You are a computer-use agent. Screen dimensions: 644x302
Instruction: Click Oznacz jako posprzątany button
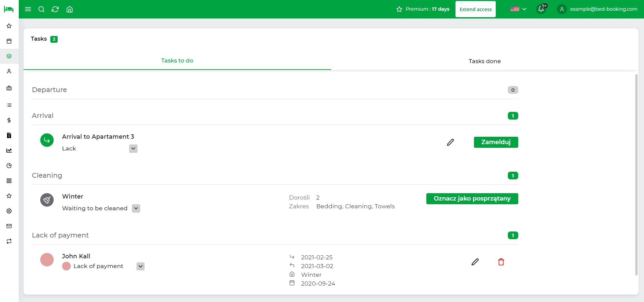[472, 199]
